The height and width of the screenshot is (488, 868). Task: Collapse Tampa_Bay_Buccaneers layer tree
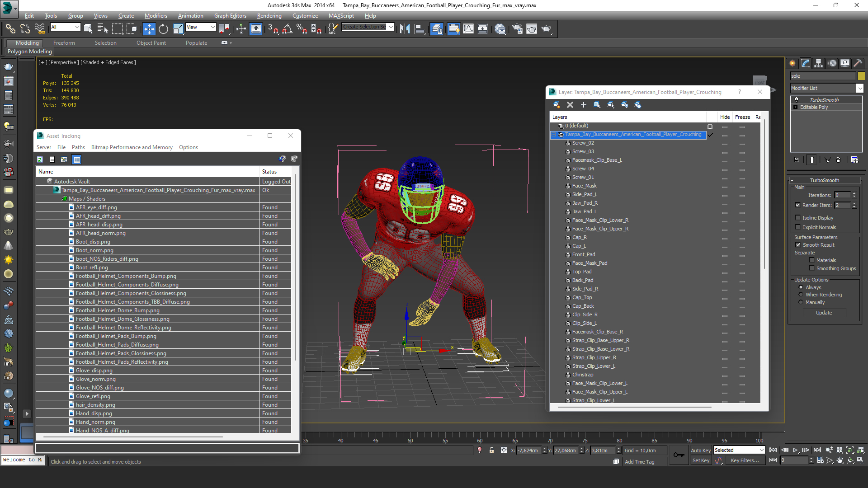553,135
